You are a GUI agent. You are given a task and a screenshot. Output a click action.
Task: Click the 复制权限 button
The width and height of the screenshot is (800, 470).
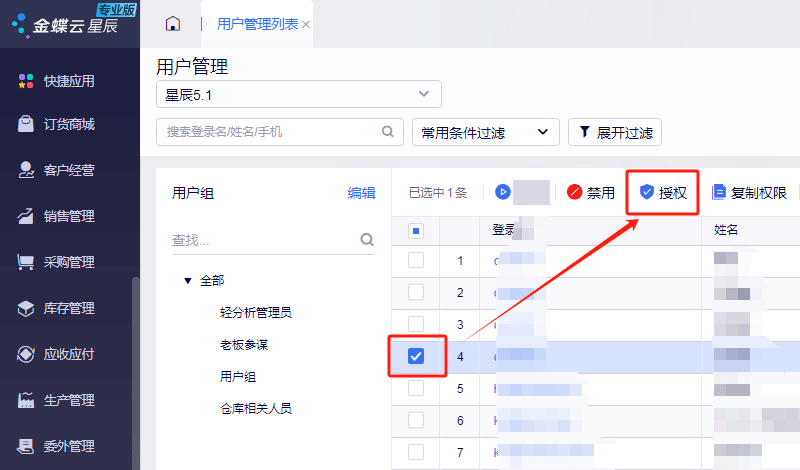[749, 192]
